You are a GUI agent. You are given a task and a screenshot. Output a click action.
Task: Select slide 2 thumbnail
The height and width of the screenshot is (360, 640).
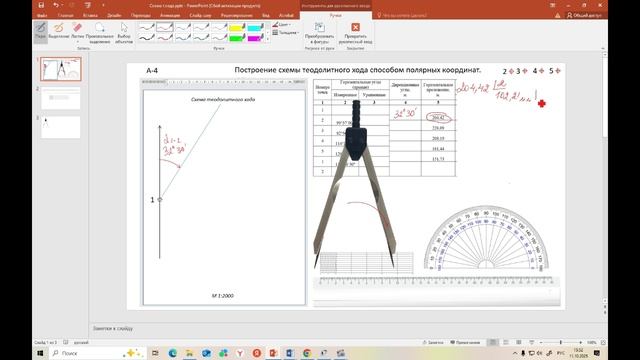[x=61, y=98]
